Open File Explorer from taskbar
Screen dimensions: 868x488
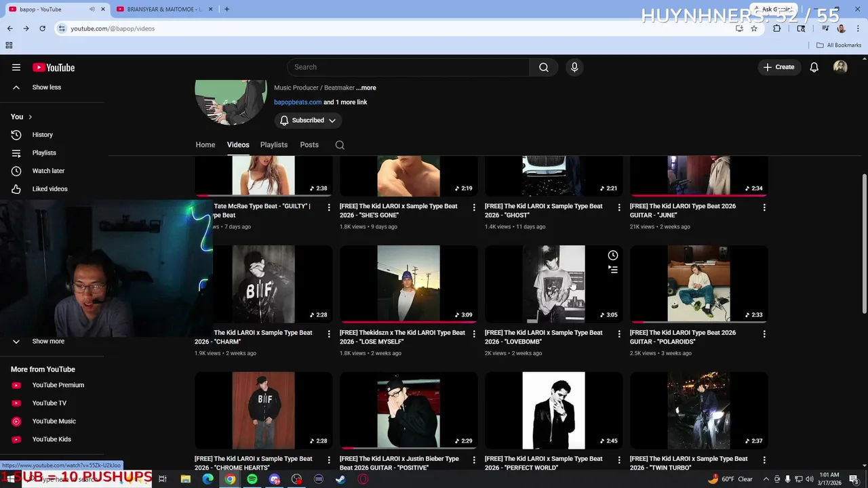pyautogui.click(x=186, y=479)
